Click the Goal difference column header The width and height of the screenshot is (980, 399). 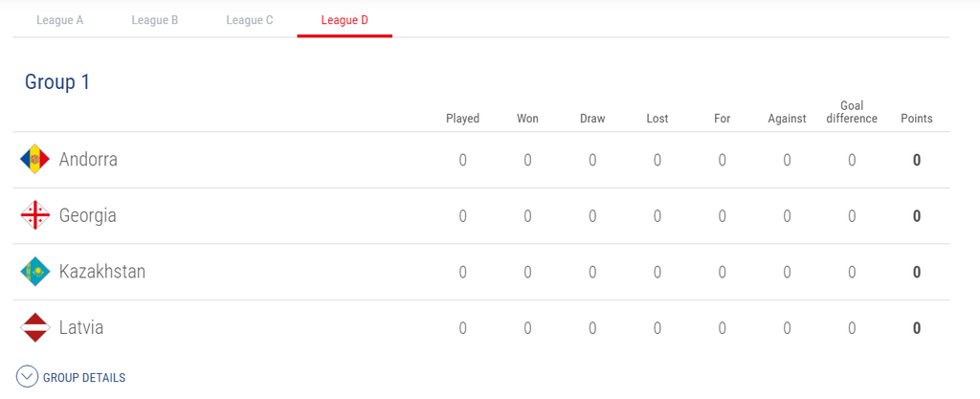(x=852, y=112)
